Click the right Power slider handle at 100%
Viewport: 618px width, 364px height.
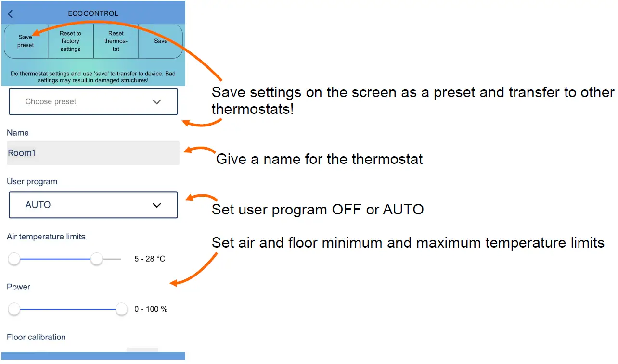(121, 309)
